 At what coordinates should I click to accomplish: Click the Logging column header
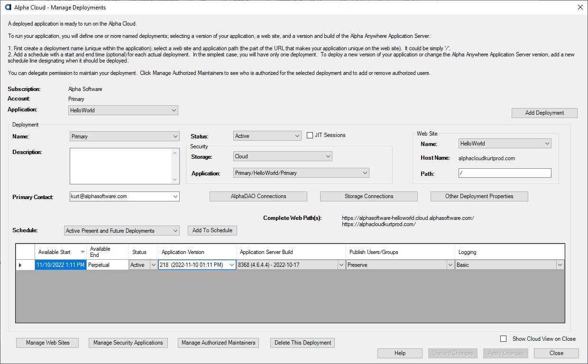[x=510, y=252]
